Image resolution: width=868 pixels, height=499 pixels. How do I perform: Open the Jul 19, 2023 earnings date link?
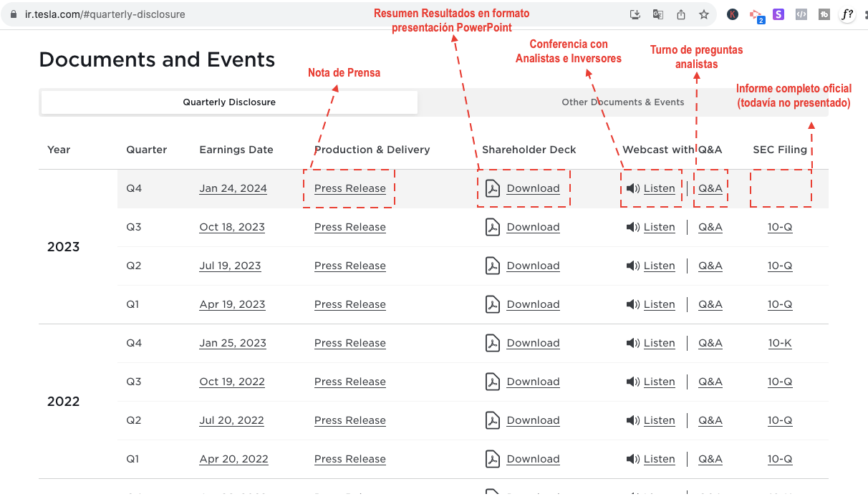pos(230,266)
